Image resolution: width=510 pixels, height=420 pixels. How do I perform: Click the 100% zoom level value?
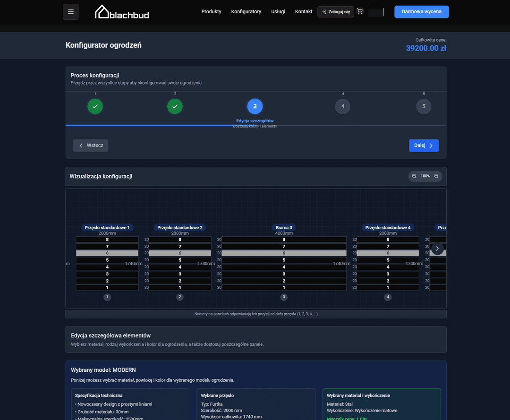click(425, 176)
